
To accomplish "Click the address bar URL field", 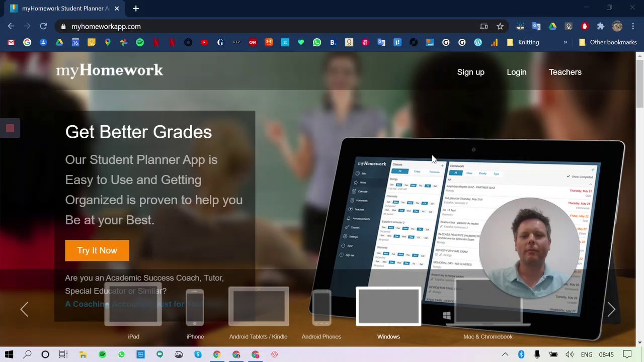I will 272,26.
